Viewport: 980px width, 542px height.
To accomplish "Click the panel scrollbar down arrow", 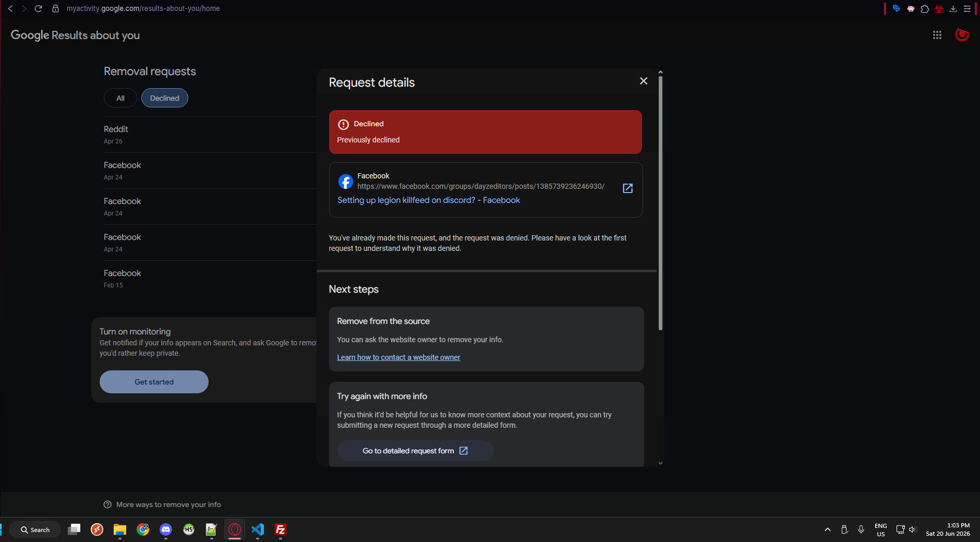I will point(660,463).
